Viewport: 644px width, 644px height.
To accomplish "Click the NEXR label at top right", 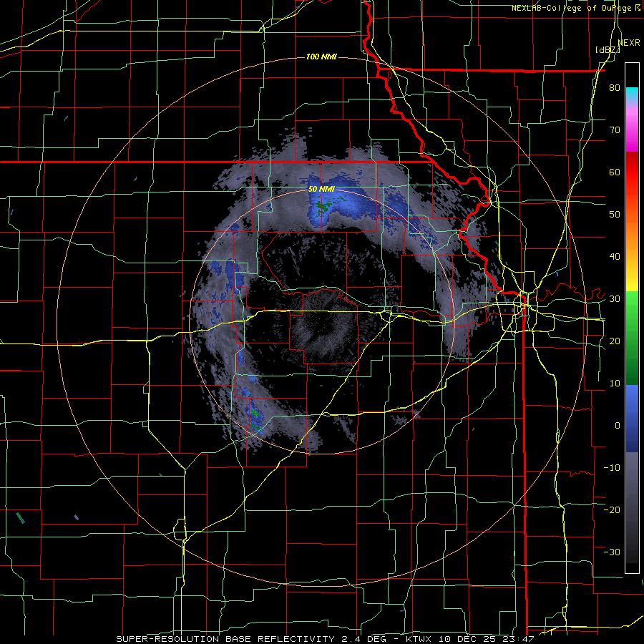I will 629,43.
